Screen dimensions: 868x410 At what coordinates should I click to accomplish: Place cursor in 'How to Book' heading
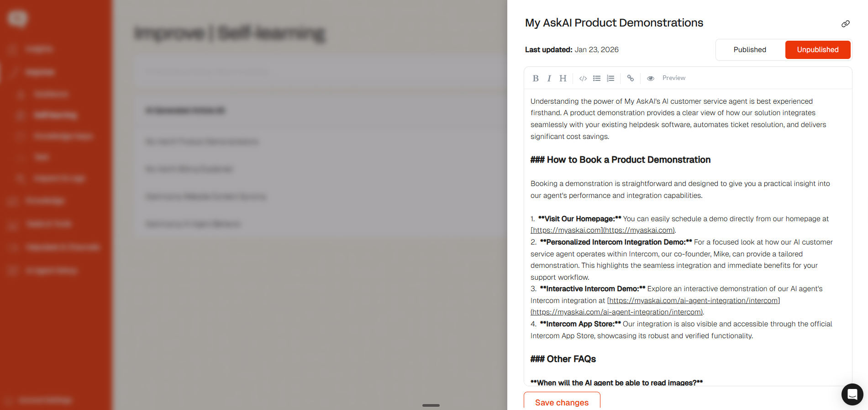point(628,160)
